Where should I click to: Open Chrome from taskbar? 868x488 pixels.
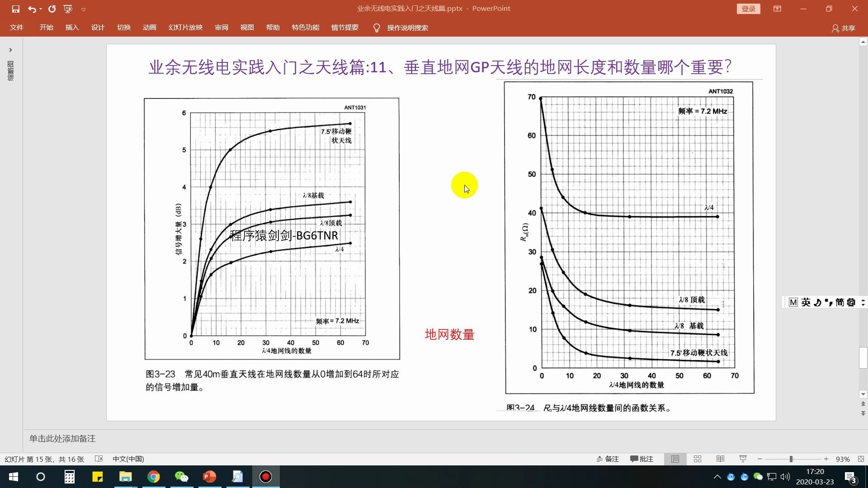154,477
